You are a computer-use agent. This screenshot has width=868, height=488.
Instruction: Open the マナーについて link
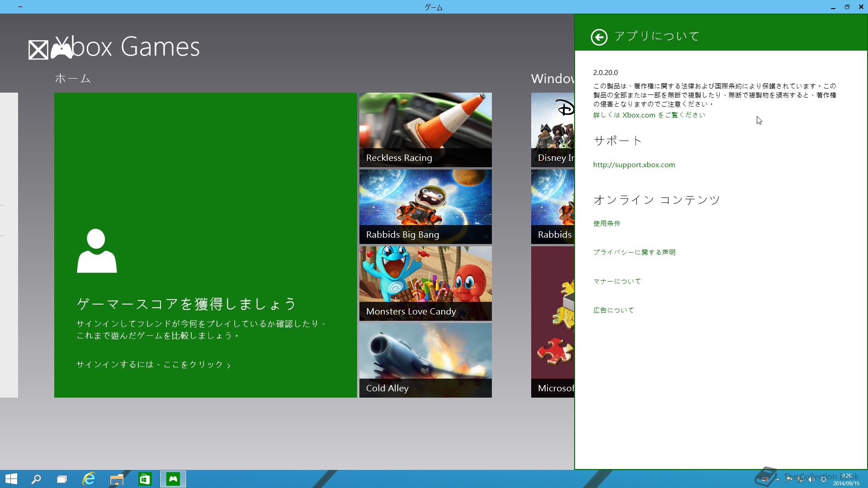(x=617, y=281)
